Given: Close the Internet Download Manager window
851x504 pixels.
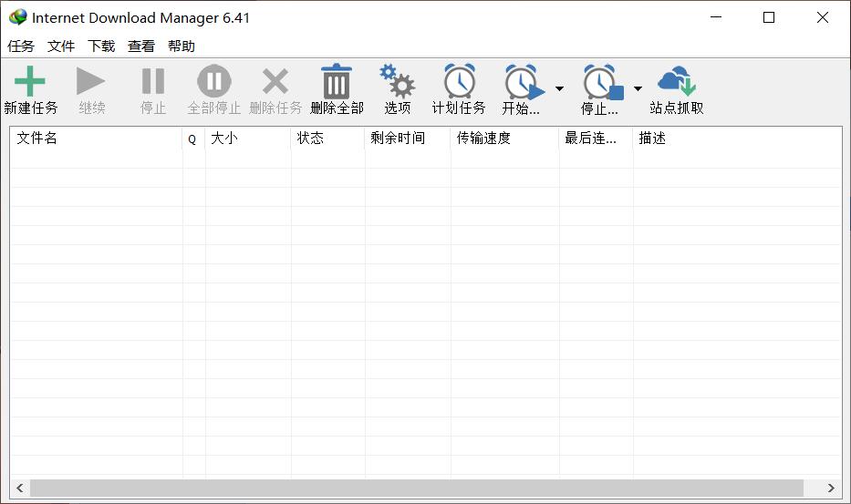Looking at the screenshot, I should (822, 17).
